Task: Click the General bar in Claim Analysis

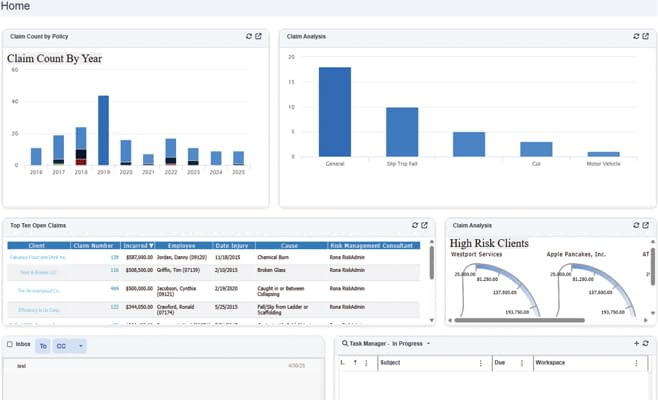Action: tap(334, 111)
